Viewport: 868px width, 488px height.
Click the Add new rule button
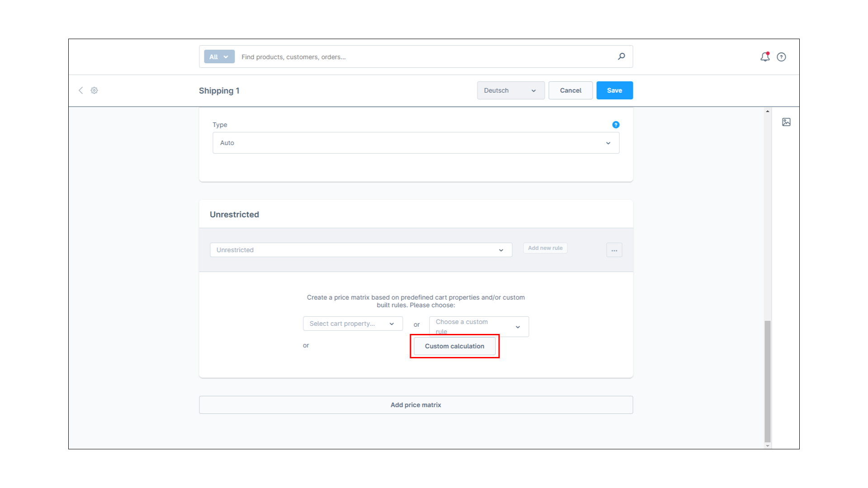coord(545,248)
